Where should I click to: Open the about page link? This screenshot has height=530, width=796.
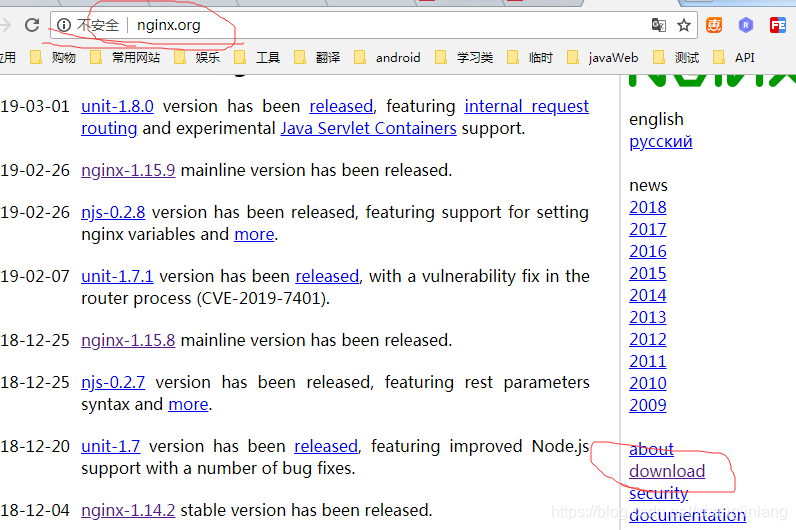(x=651, y=449)
